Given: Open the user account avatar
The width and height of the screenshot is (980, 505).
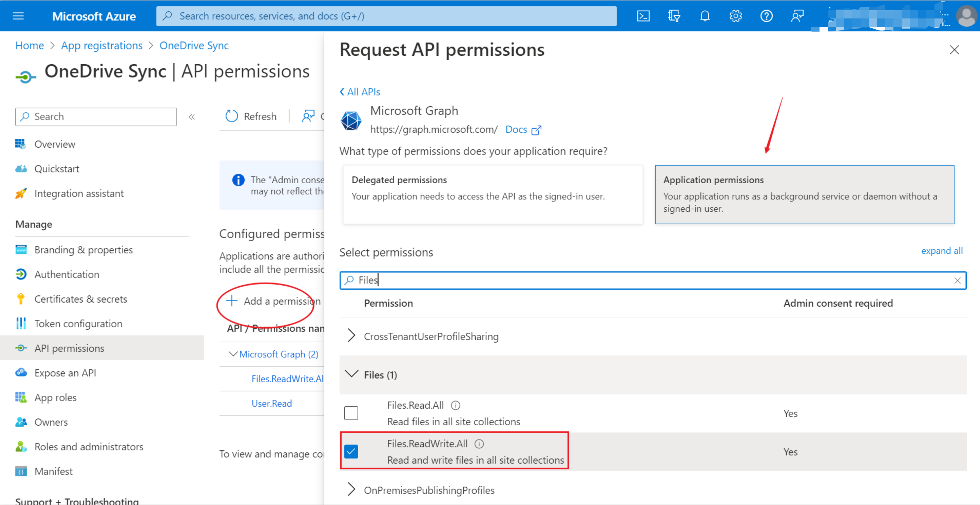Looking at the screenshot, I should coord(966,16).
